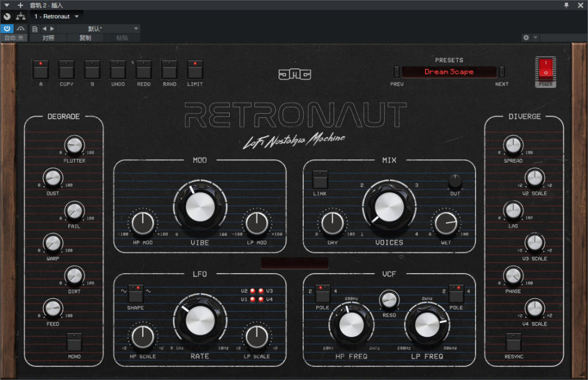Click the automation curve icon
Image resolution: width=588 pixels, height=380 pixels.
pos(21,29)
